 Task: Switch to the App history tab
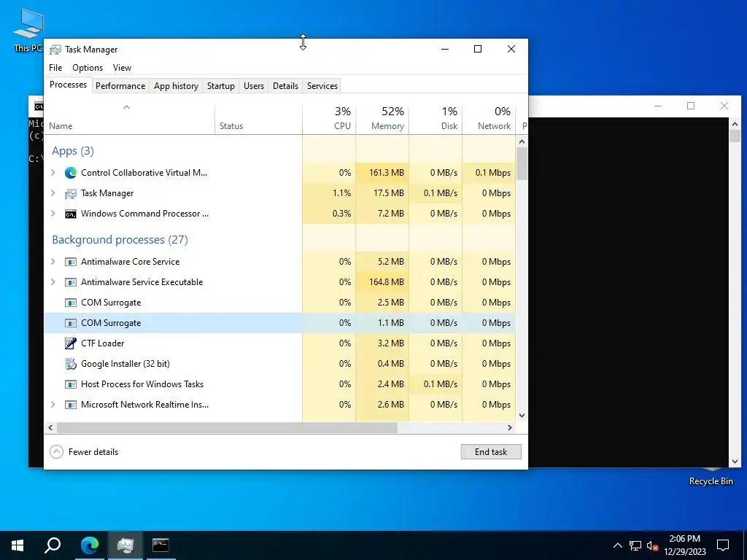pyautogui.click(x=176, y=86)
